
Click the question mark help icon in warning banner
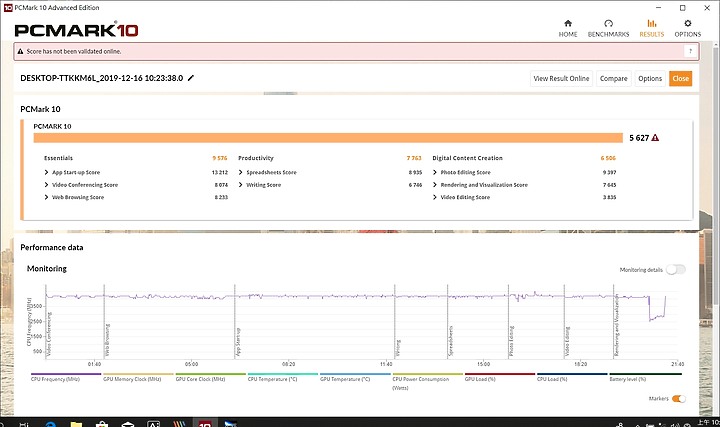click(x=690, y=51)
